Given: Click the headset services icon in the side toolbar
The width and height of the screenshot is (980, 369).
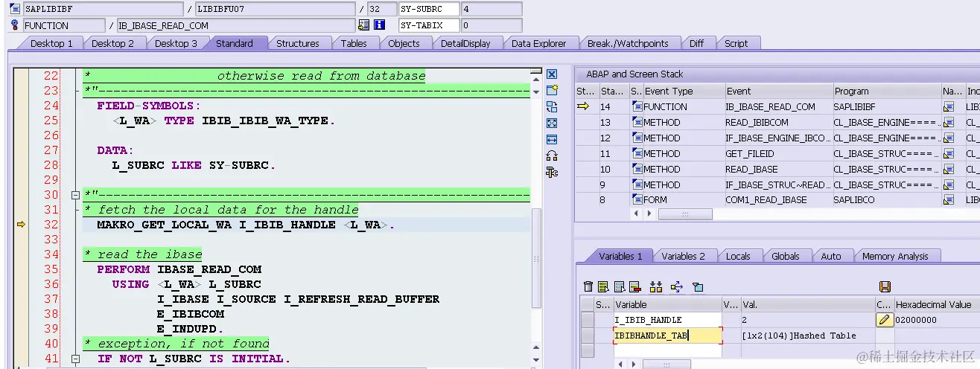Looking at the screenshot, I should click(552, 156).
